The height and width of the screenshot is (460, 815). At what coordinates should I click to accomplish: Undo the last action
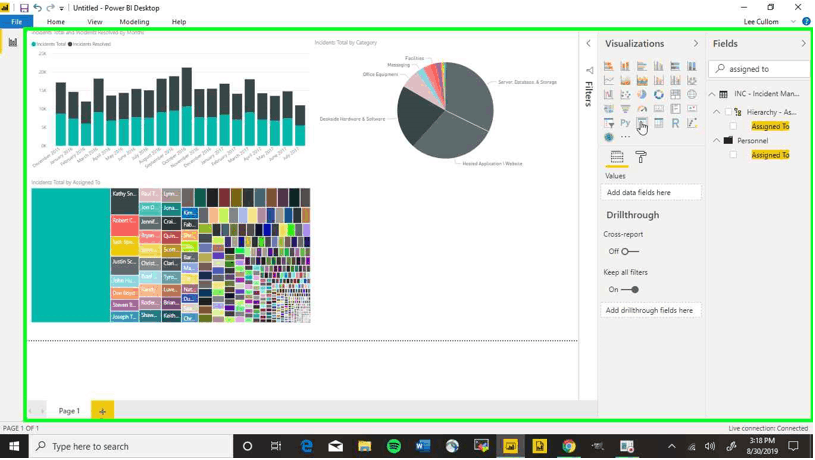[x=37, y=8]
